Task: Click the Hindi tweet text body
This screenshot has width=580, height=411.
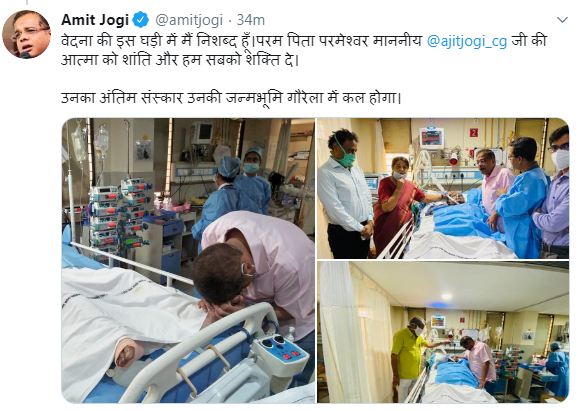Action: point(303,50)
